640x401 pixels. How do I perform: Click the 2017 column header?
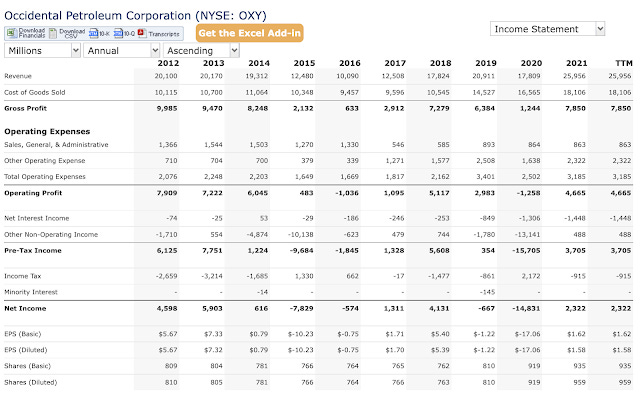click(x=395, y=63)
